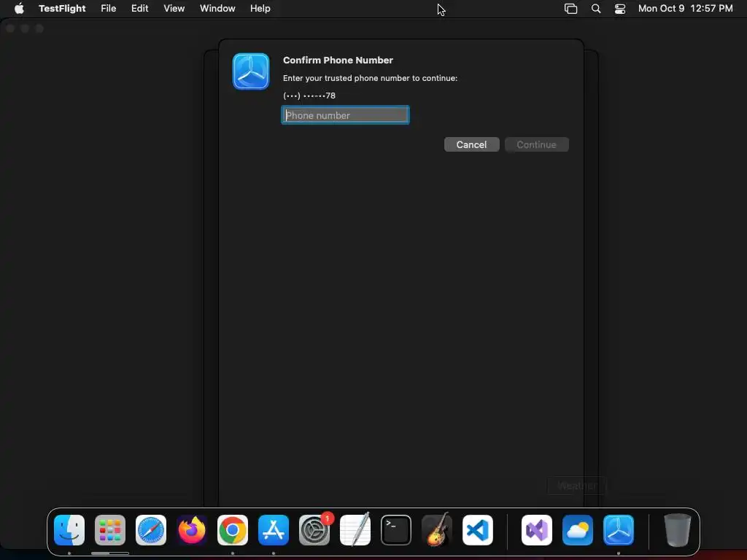Viewport: 747px width, 560px height.
Task: Launch Visual Studio Code from the Dock
Action: tap(477, 530)
